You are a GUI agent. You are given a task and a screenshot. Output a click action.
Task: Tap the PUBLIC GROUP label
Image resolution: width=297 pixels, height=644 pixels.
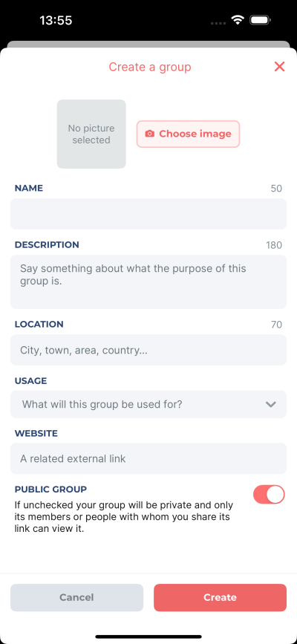51,489
